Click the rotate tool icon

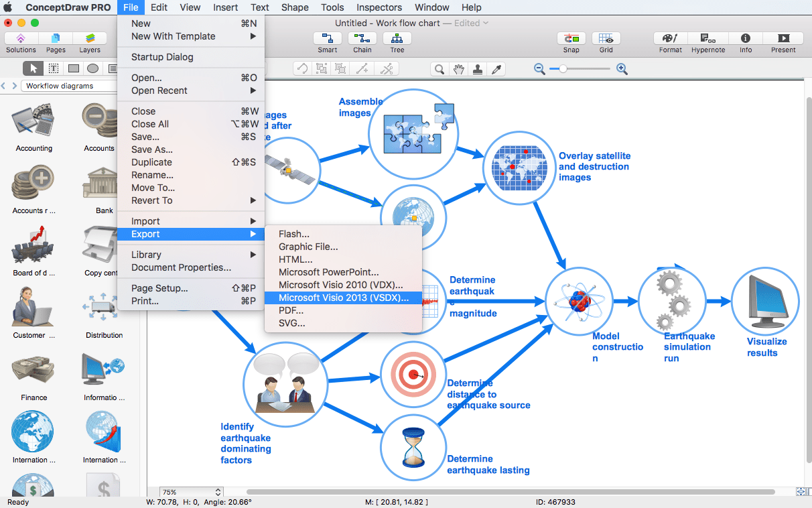[x=303, y=68]
